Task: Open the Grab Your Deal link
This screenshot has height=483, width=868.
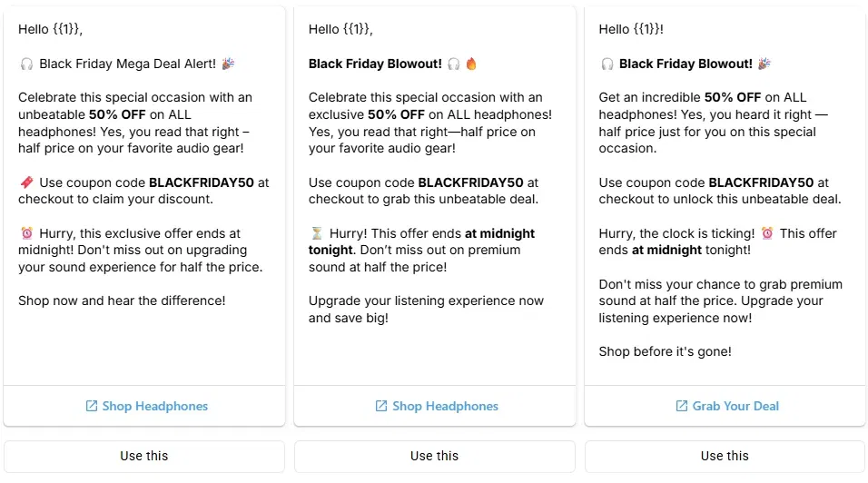Action: coord(735,406)
